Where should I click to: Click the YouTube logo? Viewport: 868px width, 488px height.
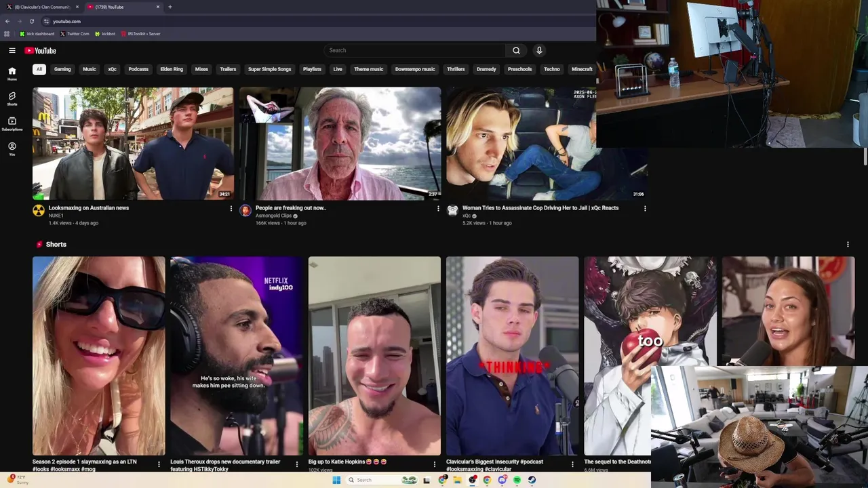point(40,50)
